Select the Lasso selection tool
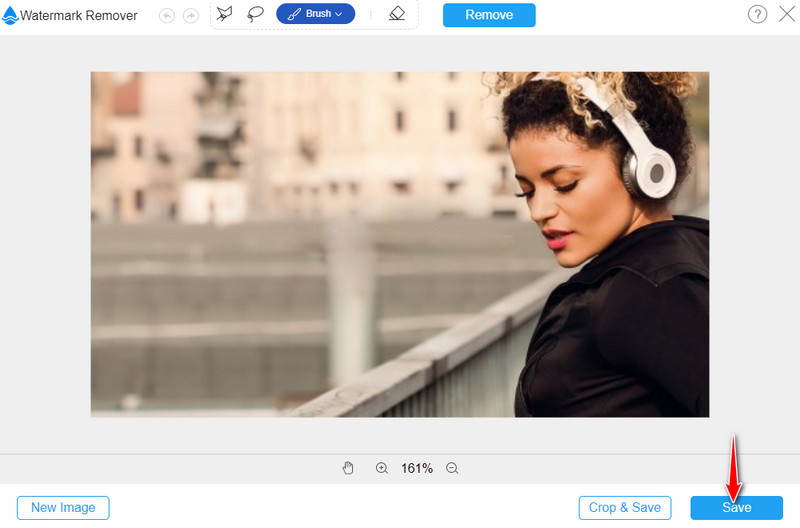The image size is (800, 528). point(255,15)
